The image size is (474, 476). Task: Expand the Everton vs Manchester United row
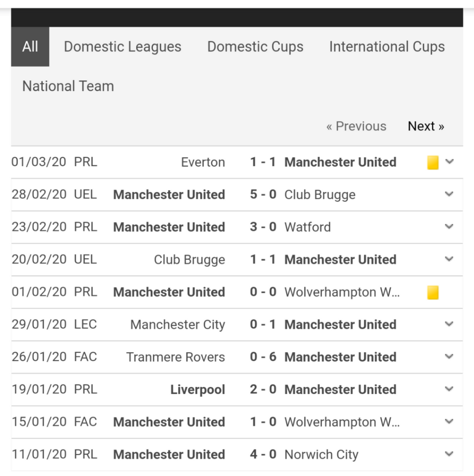coord(449,162)
